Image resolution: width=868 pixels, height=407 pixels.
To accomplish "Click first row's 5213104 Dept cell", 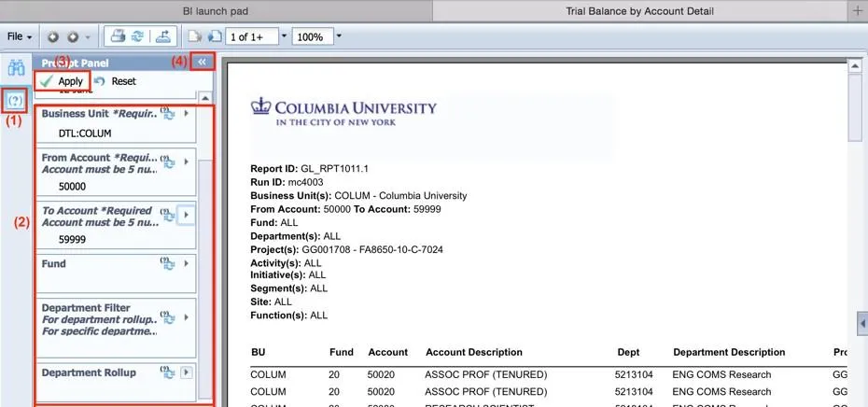I will 634,375.
